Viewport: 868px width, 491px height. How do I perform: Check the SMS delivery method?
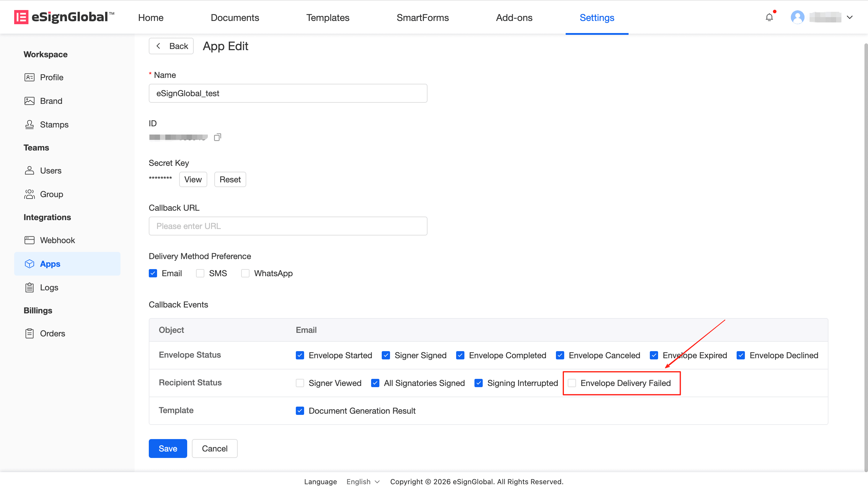(200, 273)
